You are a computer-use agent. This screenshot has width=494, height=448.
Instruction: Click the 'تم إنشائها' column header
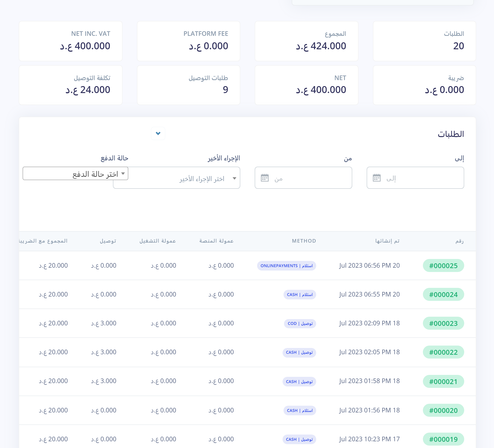(387, 241)
